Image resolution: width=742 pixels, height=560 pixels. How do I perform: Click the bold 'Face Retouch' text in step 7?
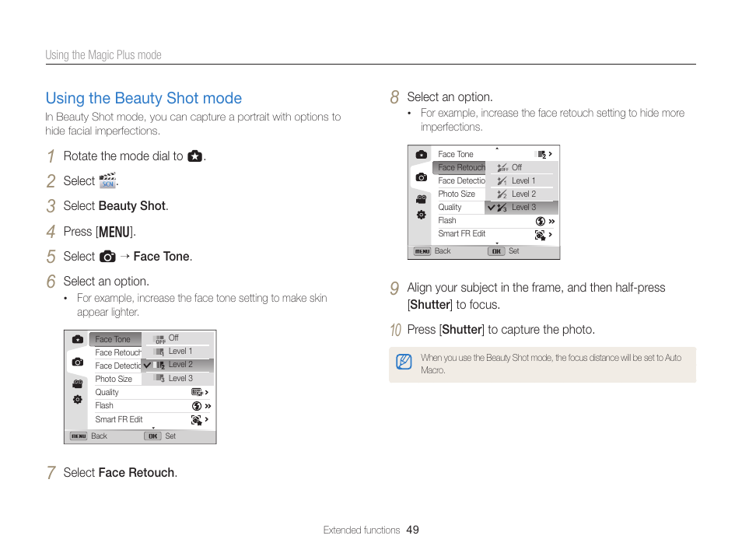coord(137,472)
